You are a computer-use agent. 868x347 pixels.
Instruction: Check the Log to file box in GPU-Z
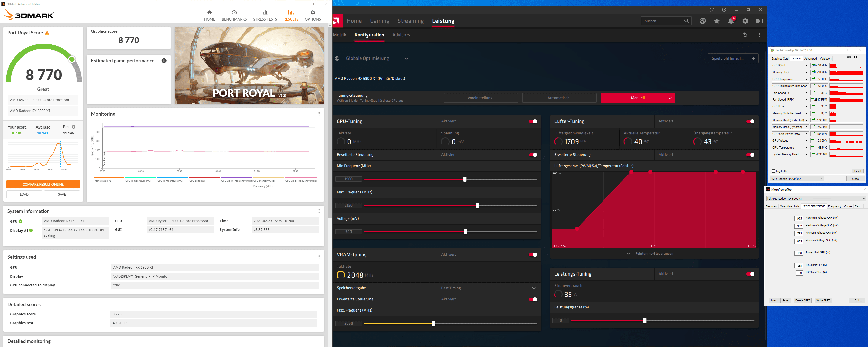(x=774, y=171)
